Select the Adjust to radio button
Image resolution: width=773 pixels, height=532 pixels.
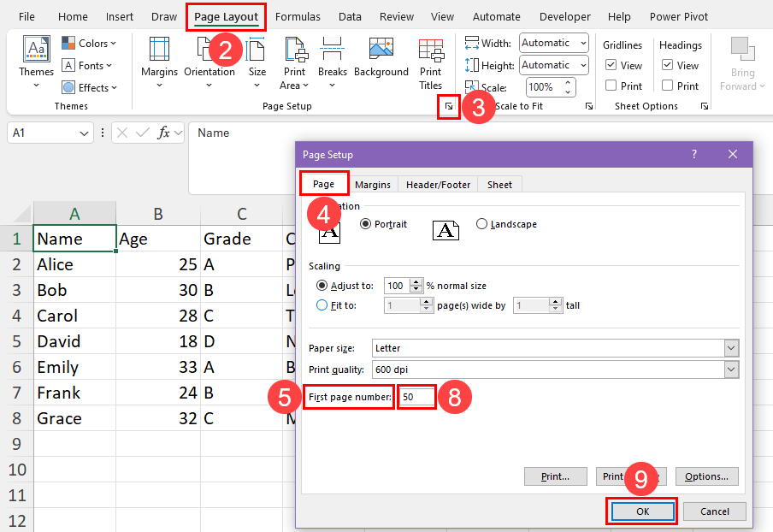[322, 286]
